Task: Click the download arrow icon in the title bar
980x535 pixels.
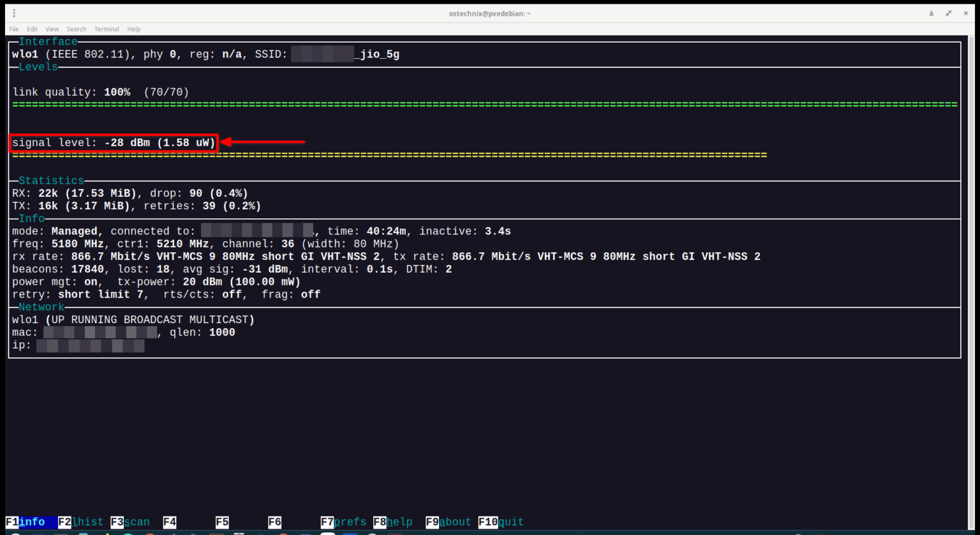Action: (x=930, y=13)
